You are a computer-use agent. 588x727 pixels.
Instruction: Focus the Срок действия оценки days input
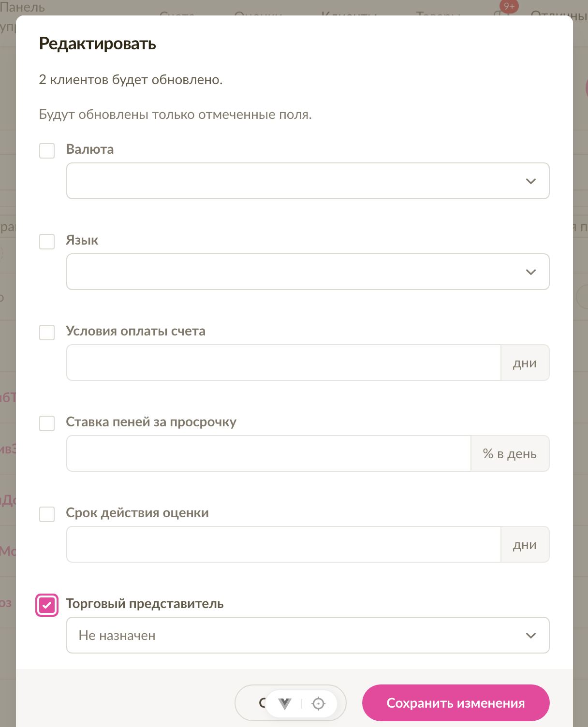(284, 544)
